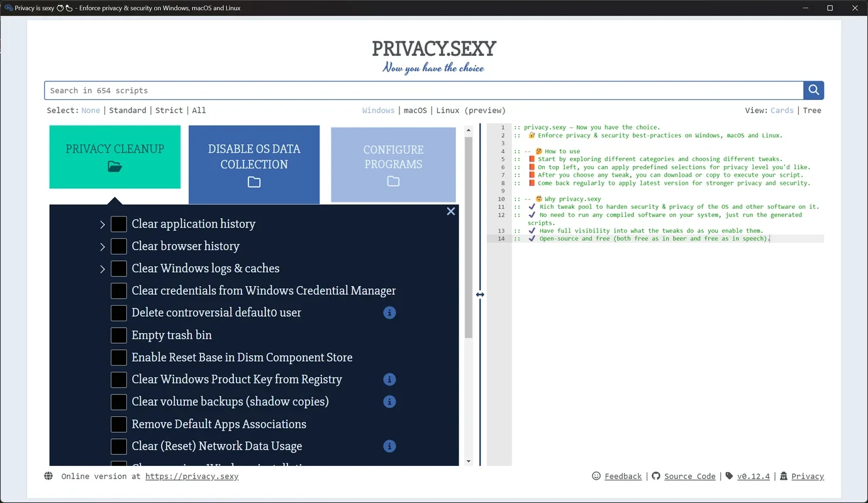Screen dimensions: 868x503
Task: Open the v0.12.4 version link
Action: [x=754, y=476]
